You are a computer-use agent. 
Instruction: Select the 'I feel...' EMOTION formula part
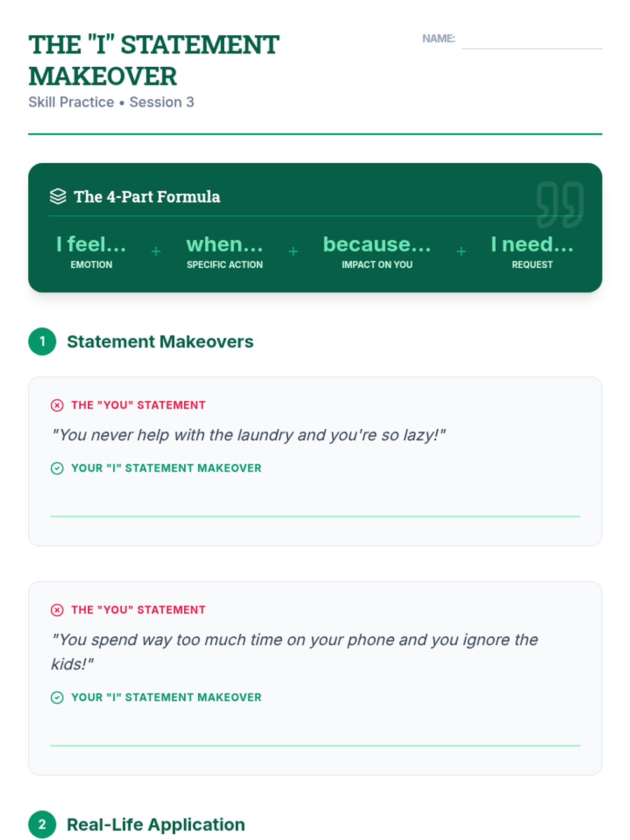click(91, 252)
